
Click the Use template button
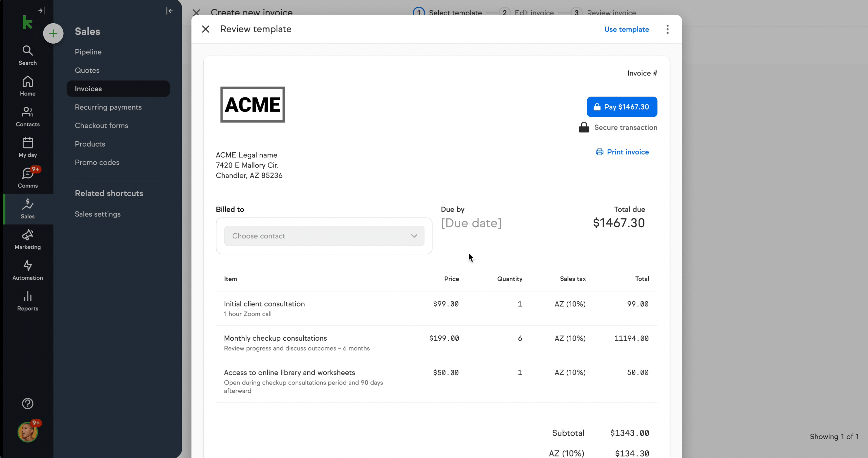[x=626, y=29]
